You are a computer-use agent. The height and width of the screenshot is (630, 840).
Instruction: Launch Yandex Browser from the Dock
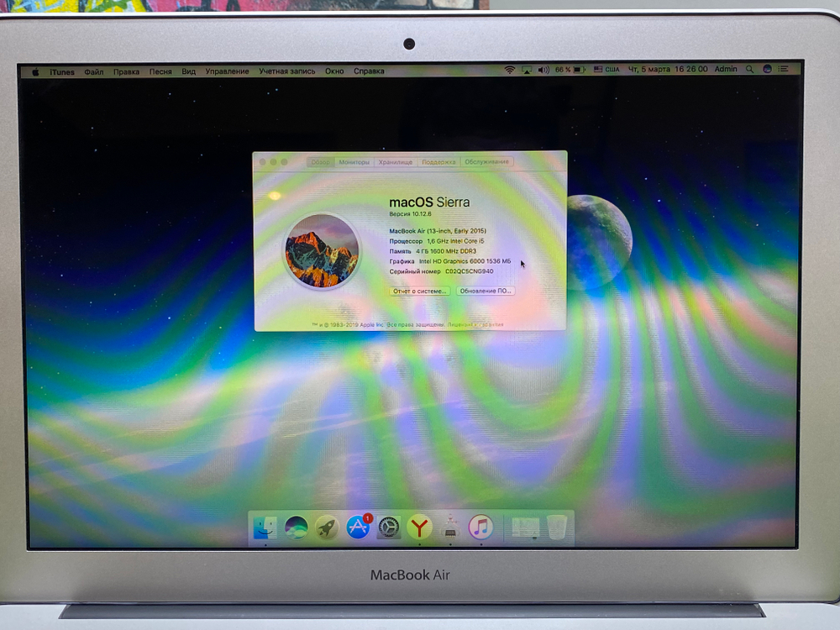click(418, 528)
